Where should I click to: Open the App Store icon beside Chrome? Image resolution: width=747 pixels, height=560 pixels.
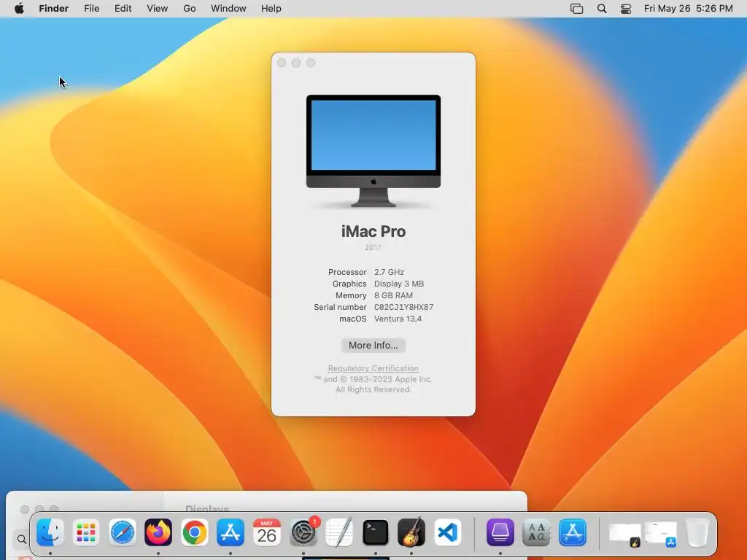(x=231, y=532)
